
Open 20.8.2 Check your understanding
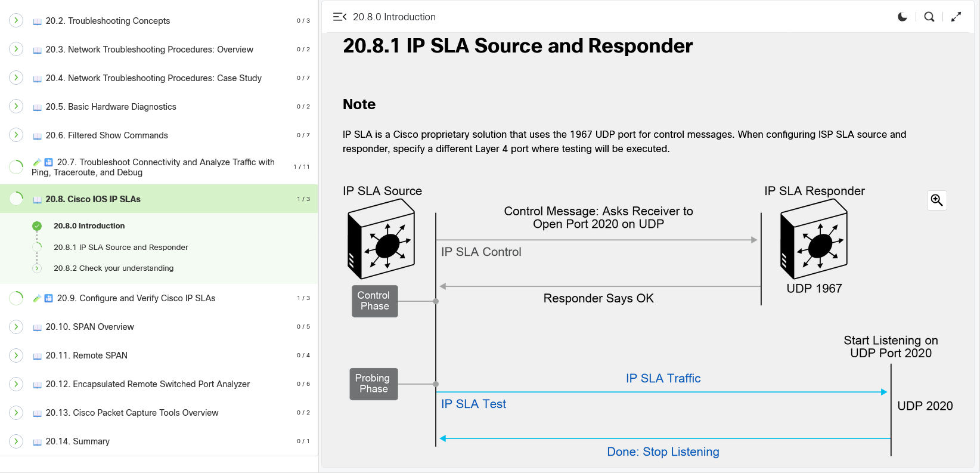coord(113,268)
